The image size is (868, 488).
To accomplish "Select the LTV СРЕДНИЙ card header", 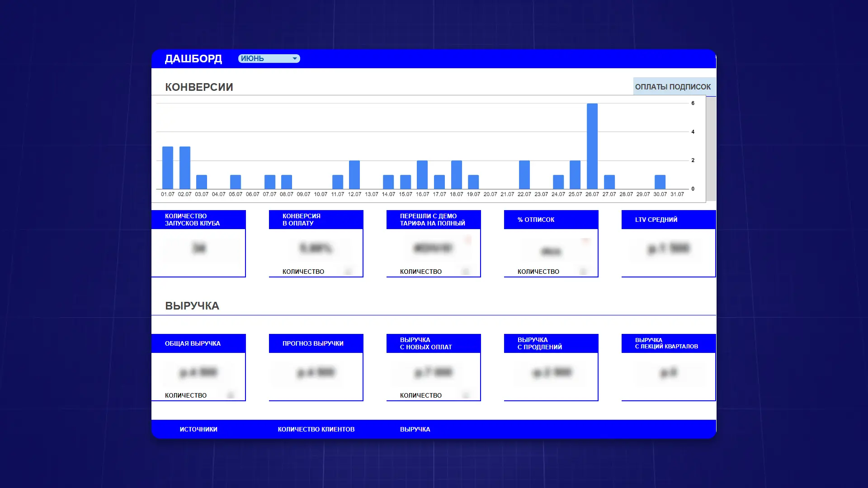I will click(x=668, y=220).
